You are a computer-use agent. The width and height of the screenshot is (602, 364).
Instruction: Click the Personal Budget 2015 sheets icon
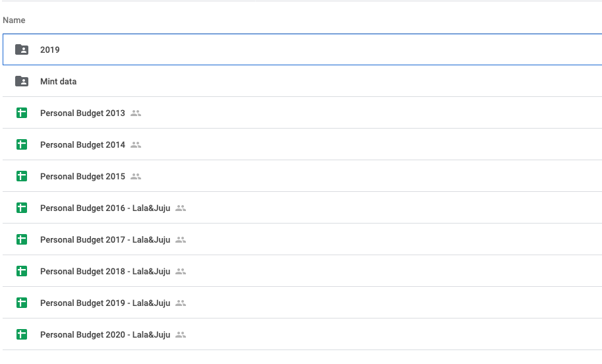[22, 176]
